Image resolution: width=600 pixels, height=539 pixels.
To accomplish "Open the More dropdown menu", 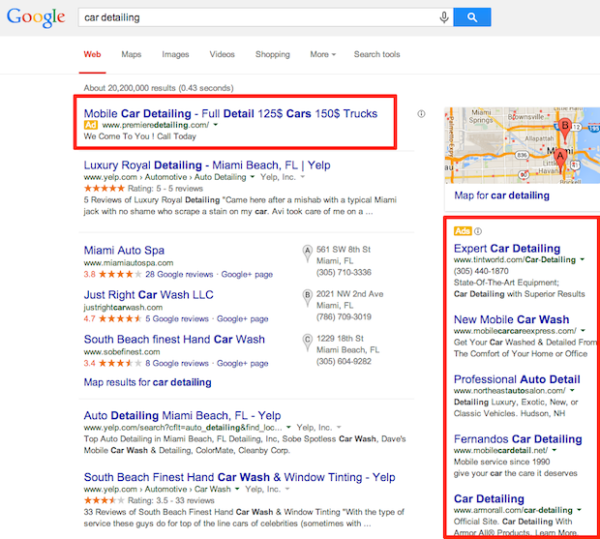I will pos(323,54).
